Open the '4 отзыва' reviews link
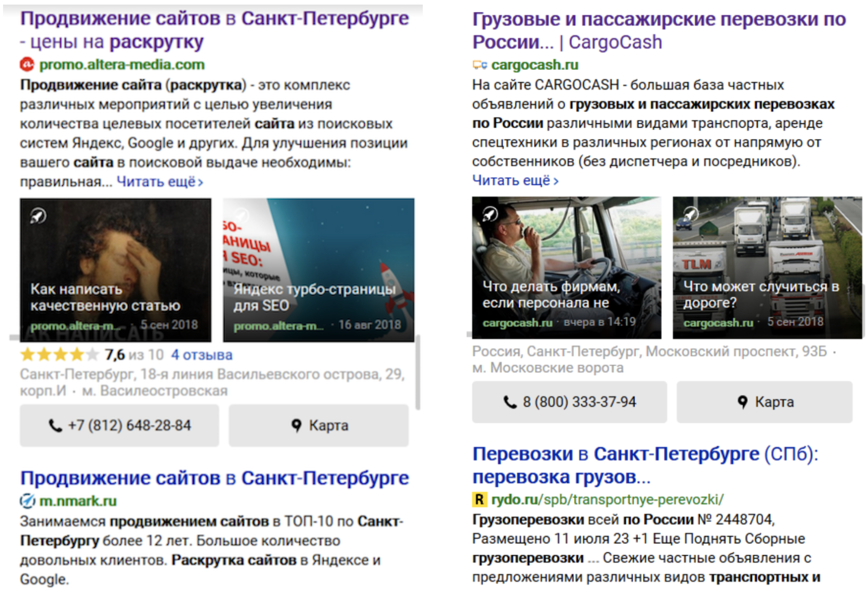This screenshot has width=868, height=615. (202, 355)
